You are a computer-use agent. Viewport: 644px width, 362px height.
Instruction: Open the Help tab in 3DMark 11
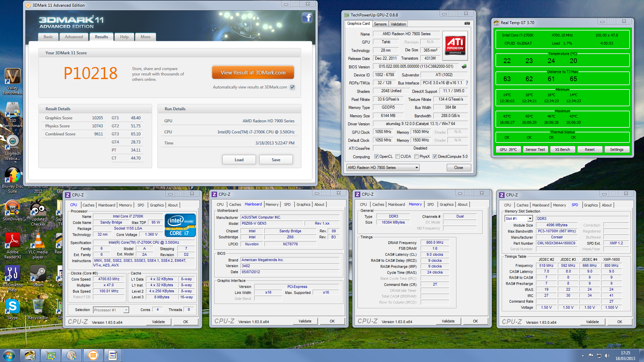124,37
